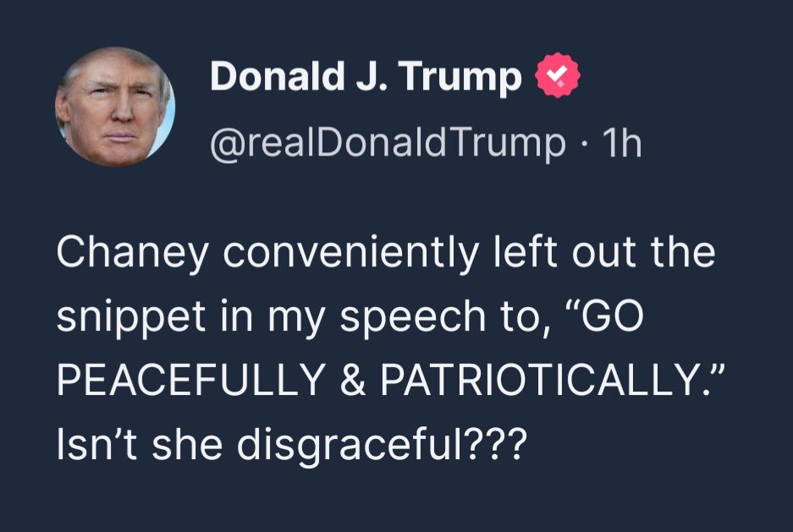
Task: Open the @realDonaldTrump handle link
Action: pos(388,142)
